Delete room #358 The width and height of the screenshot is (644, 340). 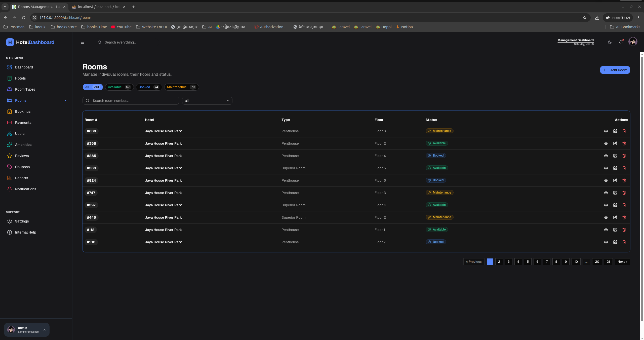[x=624, y=143]
